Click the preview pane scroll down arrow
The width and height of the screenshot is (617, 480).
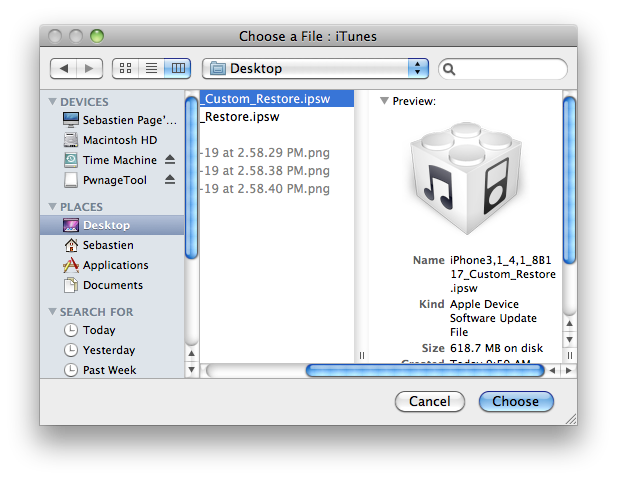[569, 339]
